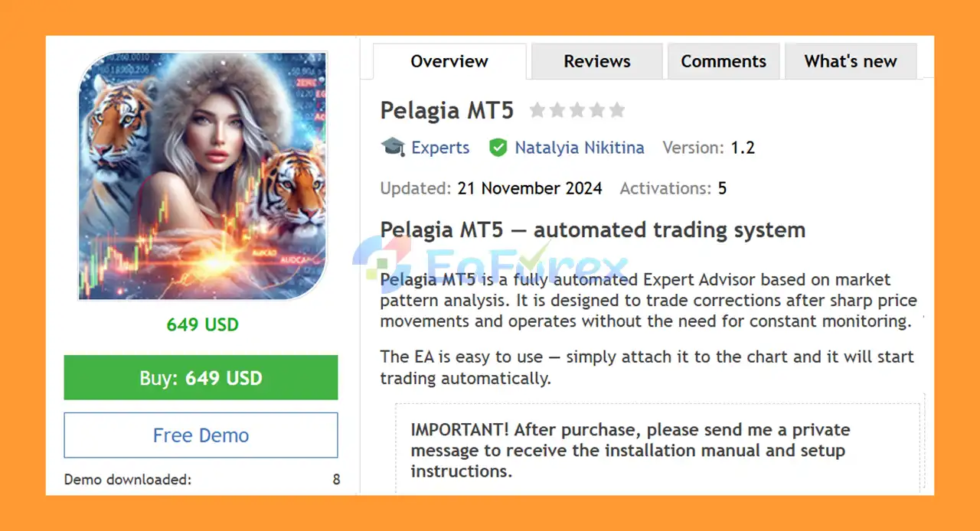Open the Experts category link
This screenshot has width=980, height=531.
click(x=442, y=147)
